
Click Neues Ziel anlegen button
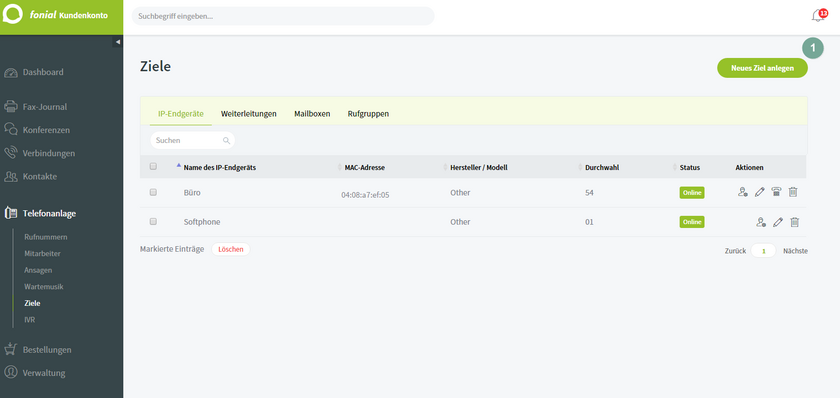coord(762,68)
